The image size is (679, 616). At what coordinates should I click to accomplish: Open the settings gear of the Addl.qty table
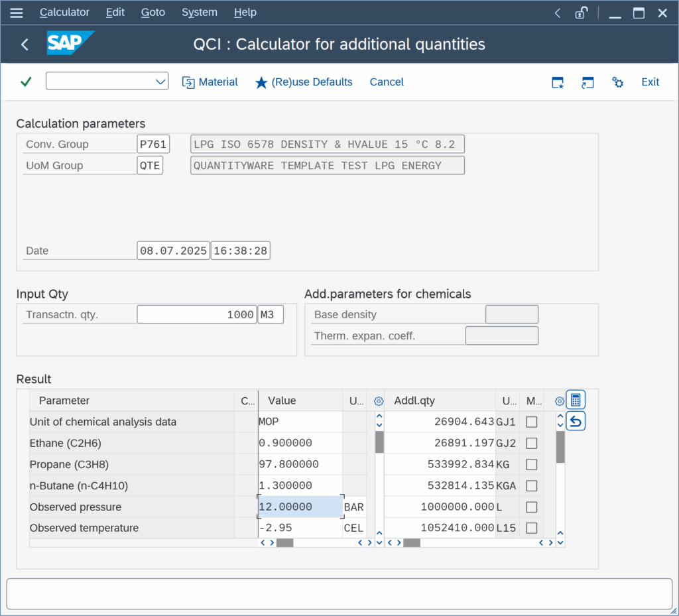(x=560, y=401)
